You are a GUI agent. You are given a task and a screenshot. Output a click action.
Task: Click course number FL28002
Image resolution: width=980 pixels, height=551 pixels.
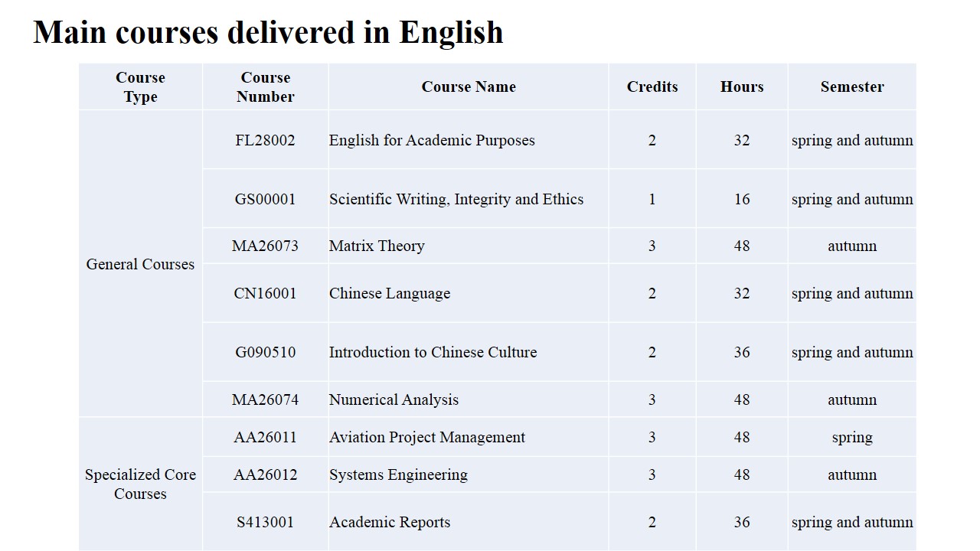265,140
